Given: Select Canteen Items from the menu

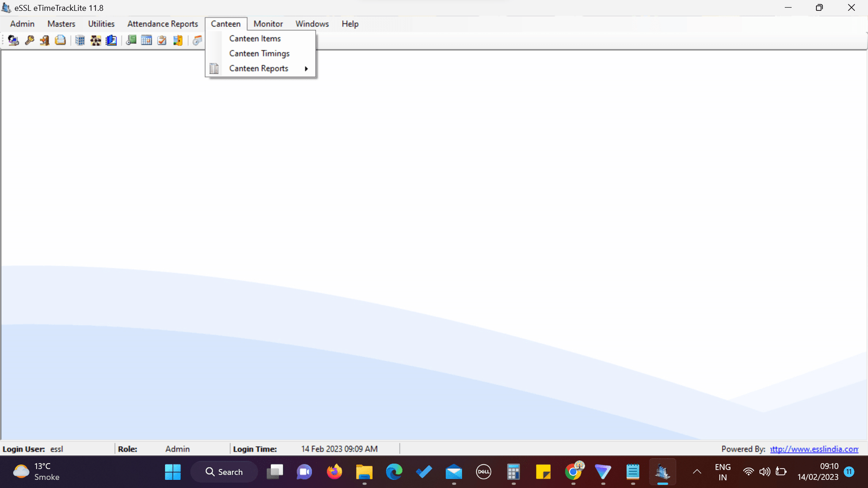Looking at the screenshot, I should pos(255,38).
